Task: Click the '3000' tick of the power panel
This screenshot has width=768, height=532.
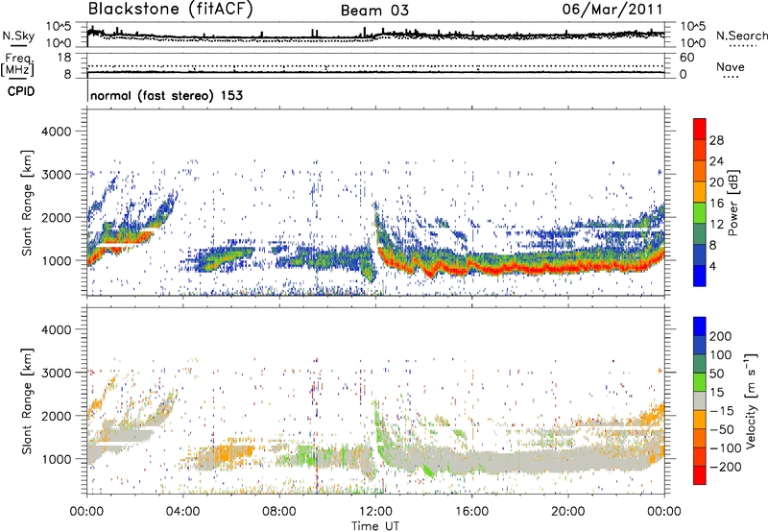Action: [57, 175]
